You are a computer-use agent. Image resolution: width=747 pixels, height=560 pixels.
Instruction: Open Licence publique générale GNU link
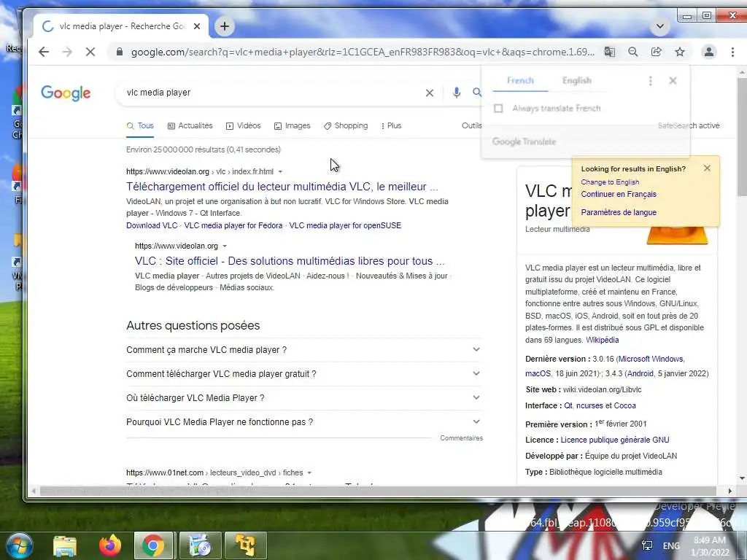tap(614, 440)
